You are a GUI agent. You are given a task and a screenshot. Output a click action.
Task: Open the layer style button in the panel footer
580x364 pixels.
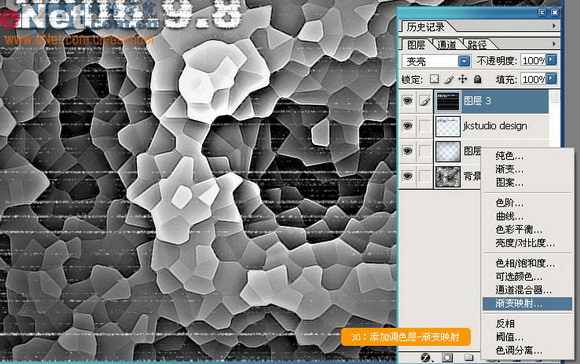425,357
